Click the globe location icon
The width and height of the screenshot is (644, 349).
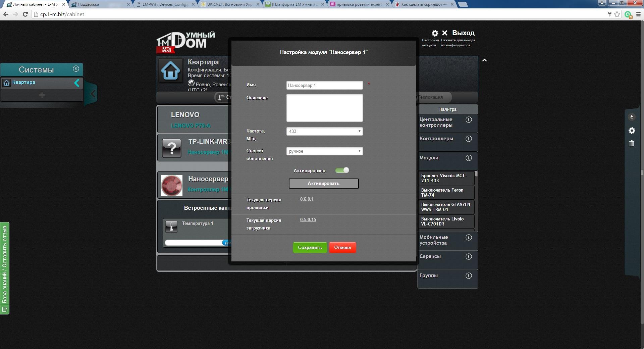[x=191, y=83]
